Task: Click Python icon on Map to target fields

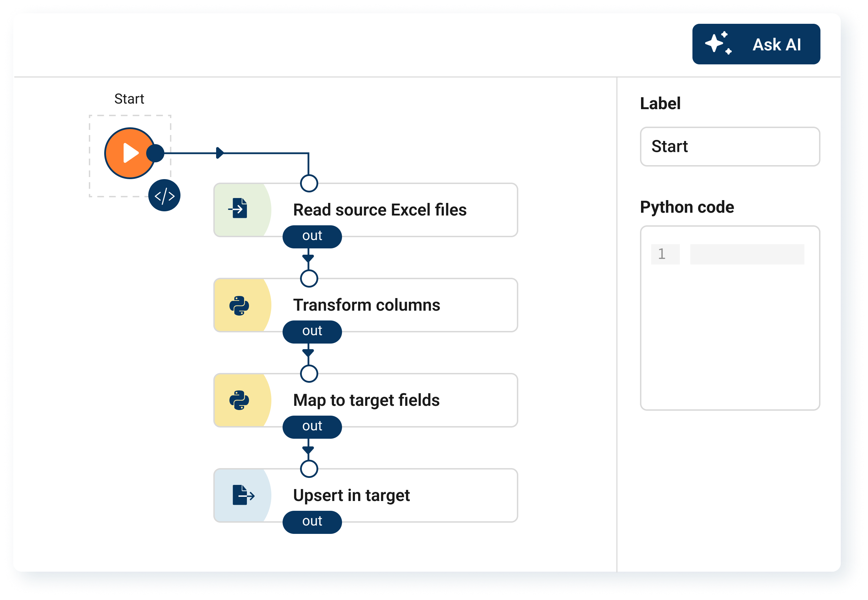Action: (x=239, y=400)
